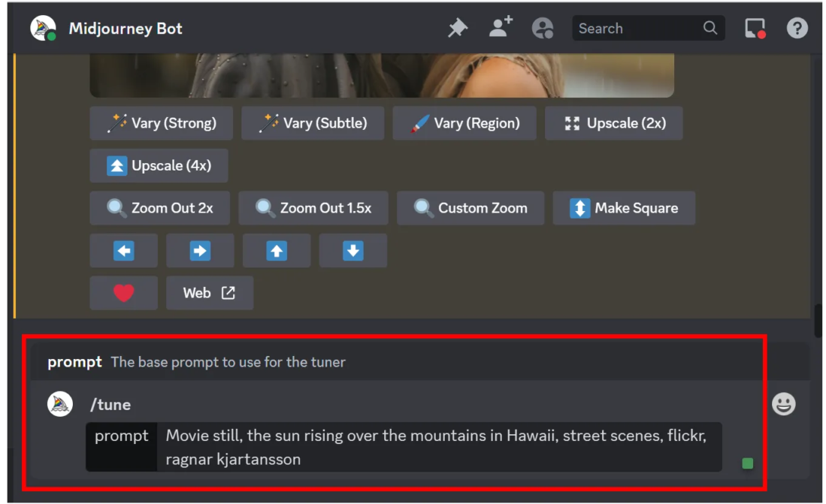
Task: Click the emoji picker smiley face
Action: tap(783, 404)
